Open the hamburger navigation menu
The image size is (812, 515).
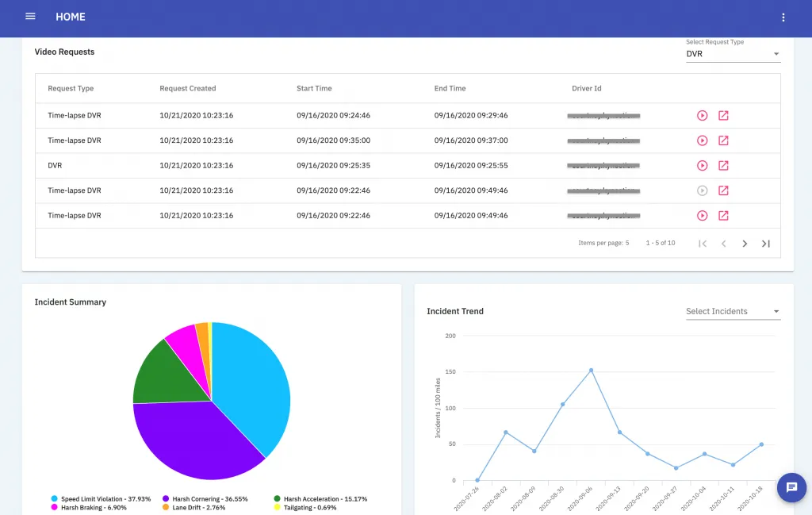31,17
